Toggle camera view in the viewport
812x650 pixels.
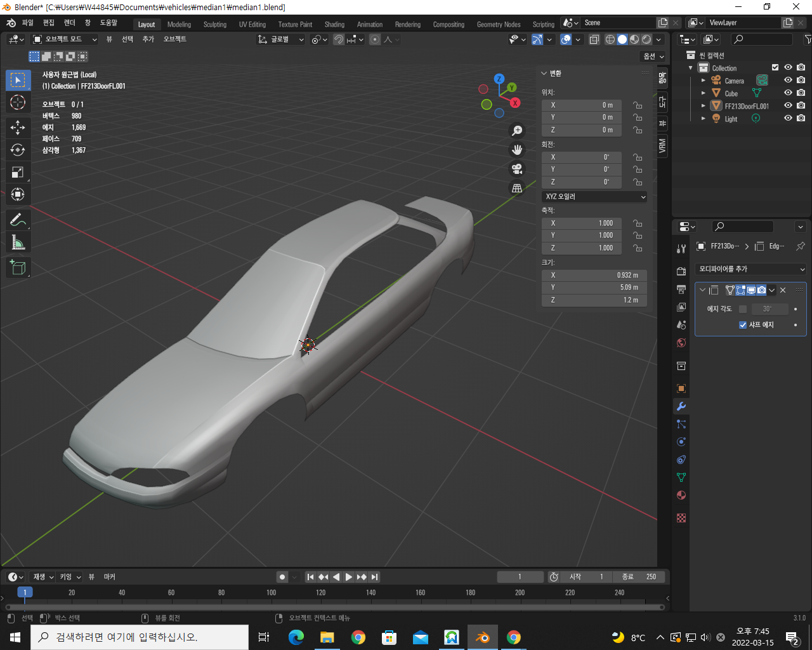(x=517, y=169)
